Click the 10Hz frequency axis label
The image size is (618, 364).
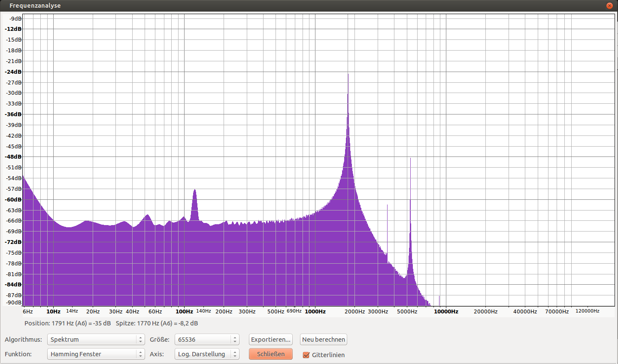54,312
